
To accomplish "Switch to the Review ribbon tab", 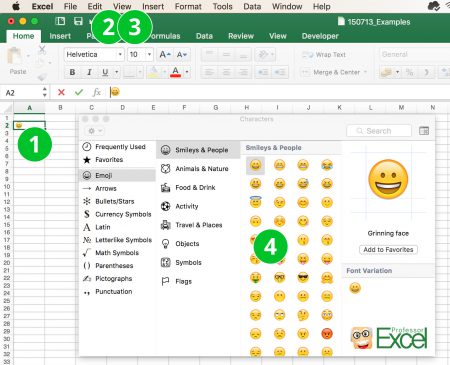I will 241,36.
